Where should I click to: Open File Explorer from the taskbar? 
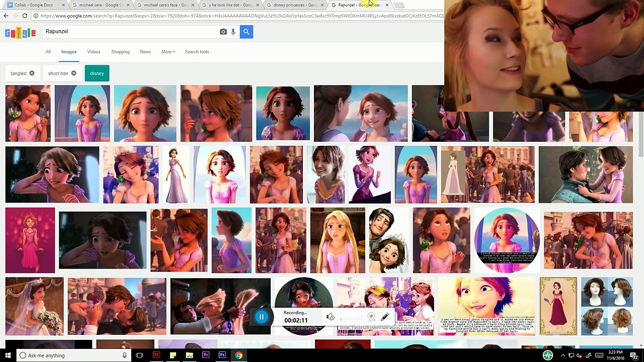click(189, 355)
